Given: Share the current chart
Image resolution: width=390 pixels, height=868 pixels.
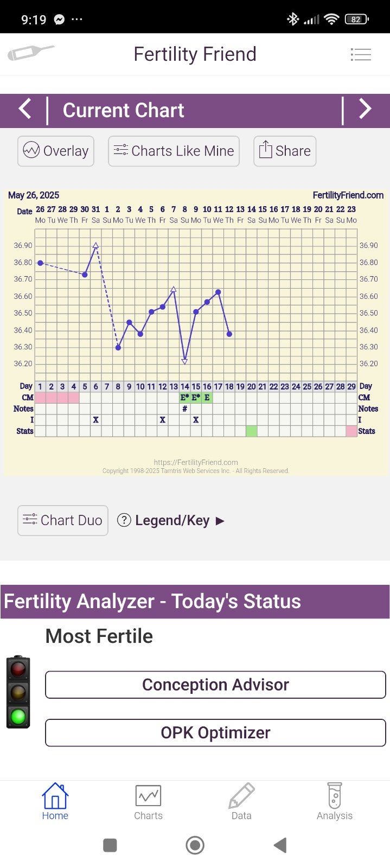Looking at the screenshot, I should click(x=285, y=151).
